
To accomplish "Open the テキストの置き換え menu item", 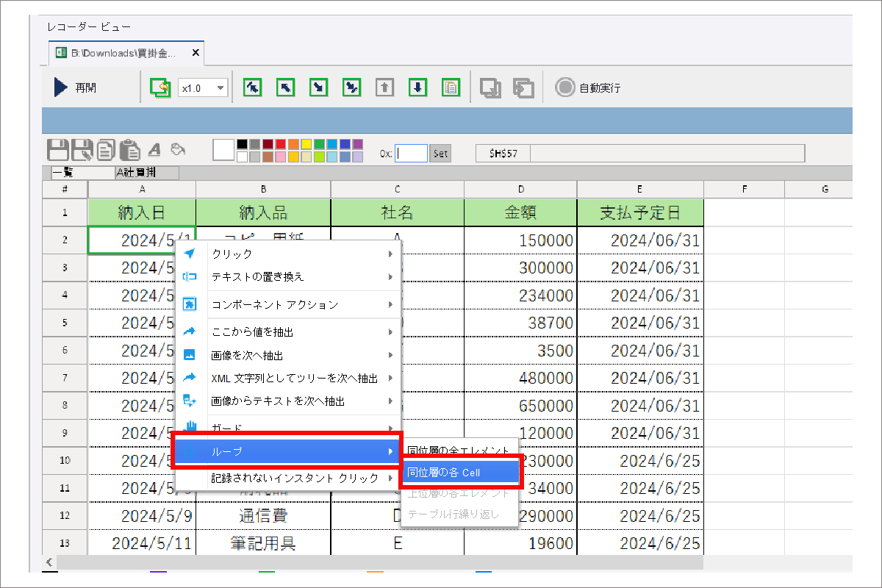I will [x=287, y=277].
